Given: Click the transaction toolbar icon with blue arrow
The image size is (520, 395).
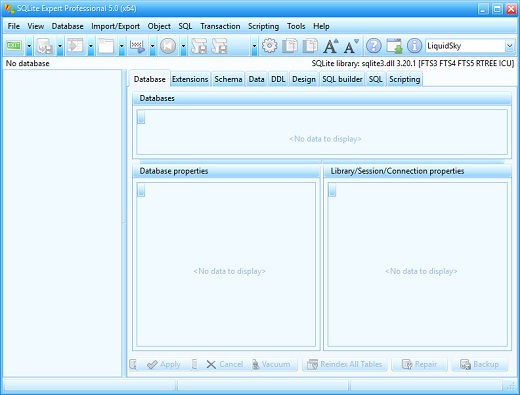Looking at the screenshot, I should coord(137,46).
